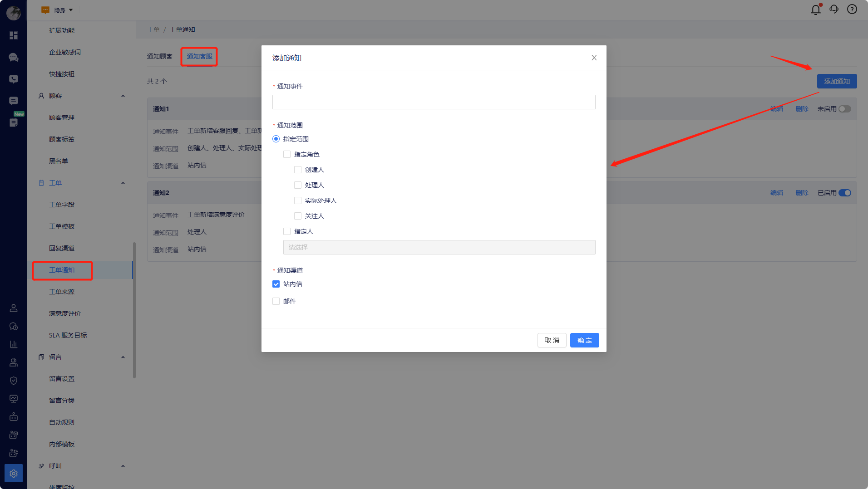Open 工单模板 in the sidebar
Screen dimensions: 868x489
pos(62,226)
